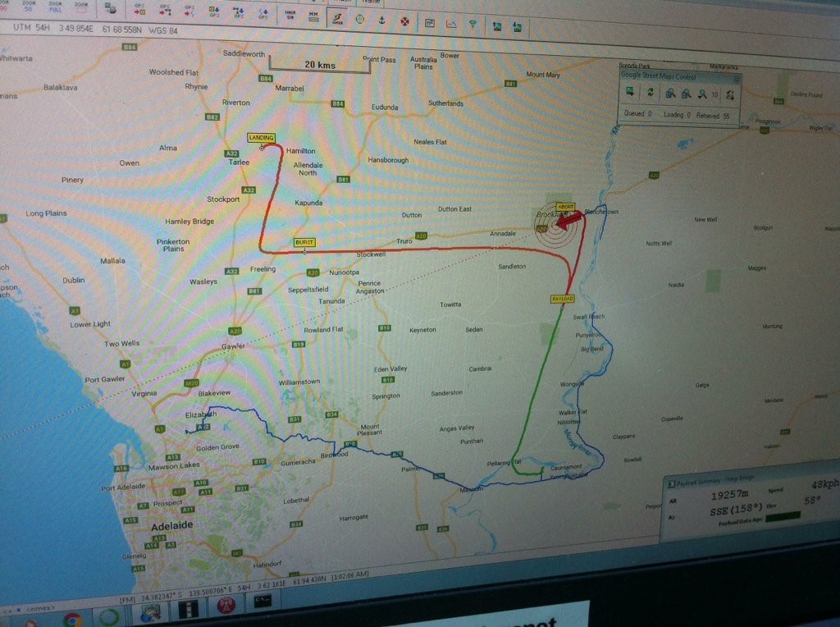Click the Zoom Full toolbar button

pos(55,7)
